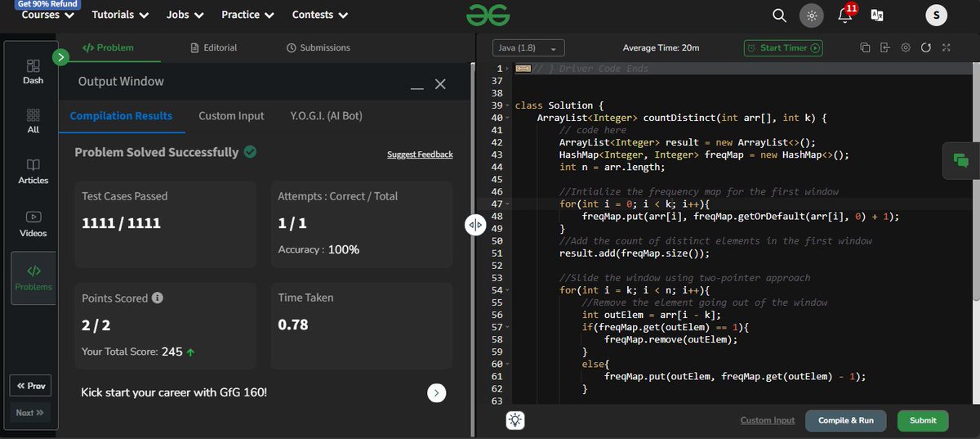Select the Custom Input tab
980x439 pixels.
tap(231, 116)
